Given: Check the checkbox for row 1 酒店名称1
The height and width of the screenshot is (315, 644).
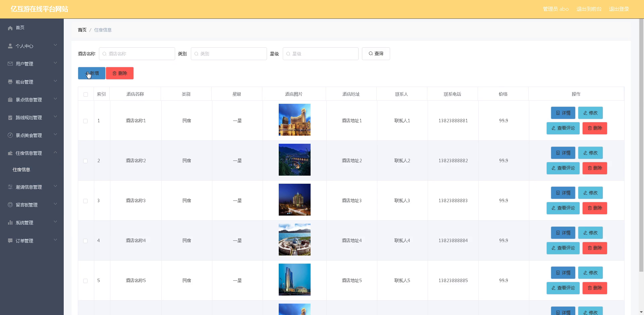Looking at the screenshot, I should 86,121.
